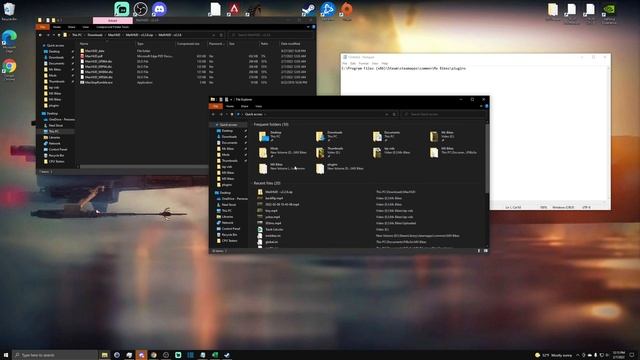Sort by Type column in back Explorer
Viewport: 640px width, 360px height.
155,44
